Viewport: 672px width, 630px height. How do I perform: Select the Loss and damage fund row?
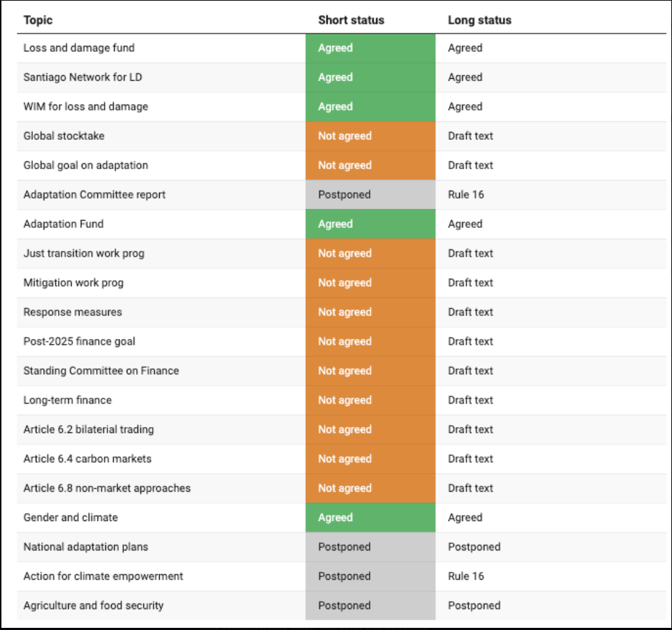click(x=342, y=48)
